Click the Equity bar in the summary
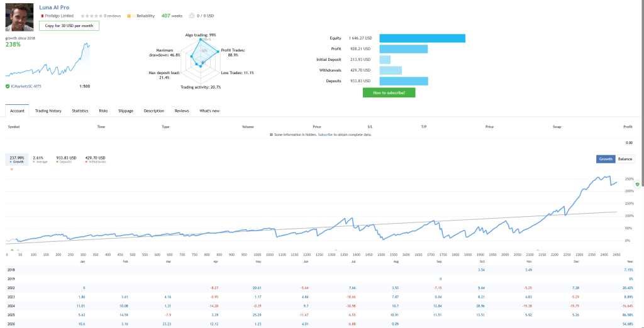Viewport: 644px width, 328px height. (x=422, y=38)
